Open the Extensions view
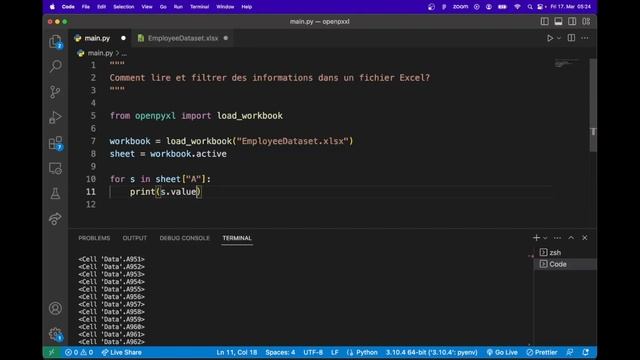The height and width of the screenshot is (360, 640). pos(55,143)
